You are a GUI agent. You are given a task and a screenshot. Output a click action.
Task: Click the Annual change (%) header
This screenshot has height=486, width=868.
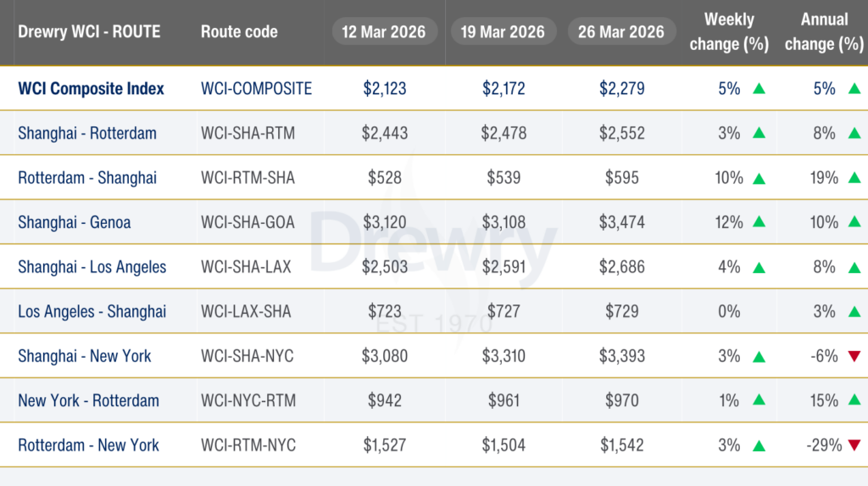click(824, 32)
